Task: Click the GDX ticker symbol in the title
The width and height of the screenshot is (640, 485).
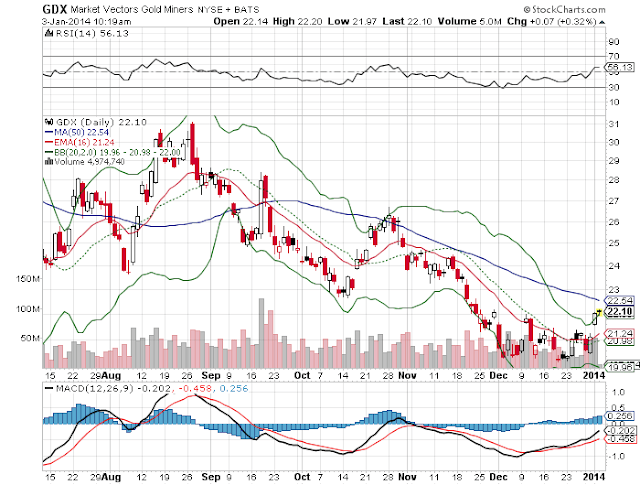Action: point(54,9)
